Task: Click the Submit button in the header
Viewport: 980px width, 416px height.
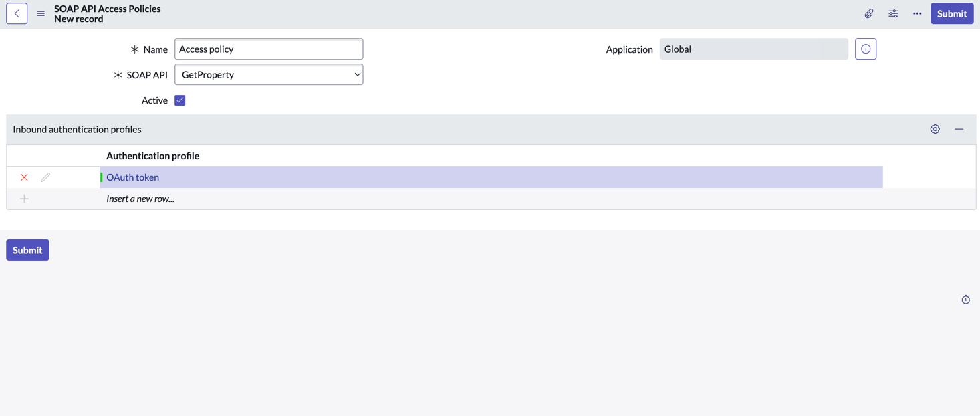Action: (x=952, y=13)
